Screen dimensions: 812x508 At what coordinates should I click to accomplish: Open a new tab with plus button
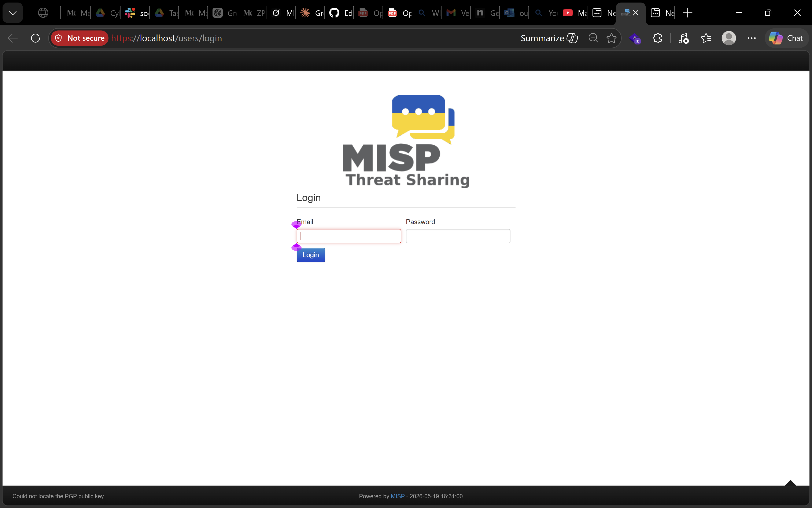tap(687, 13)
